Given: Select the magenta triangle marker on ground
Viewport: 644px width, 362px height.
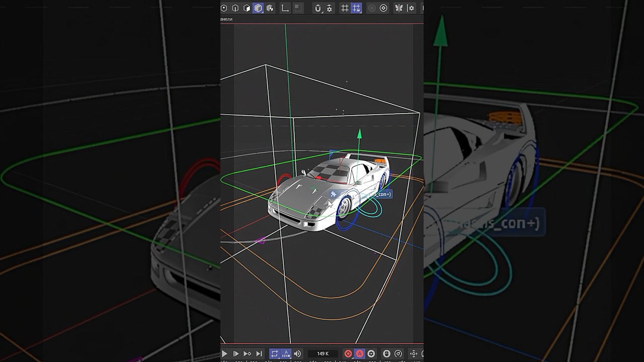Looking at the screenshot, I should coord(260,241).
